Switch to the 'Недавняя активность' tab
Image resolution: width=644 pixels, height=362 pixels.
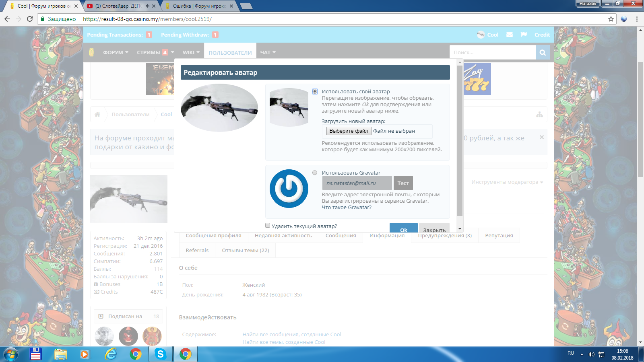pos(283,235)
